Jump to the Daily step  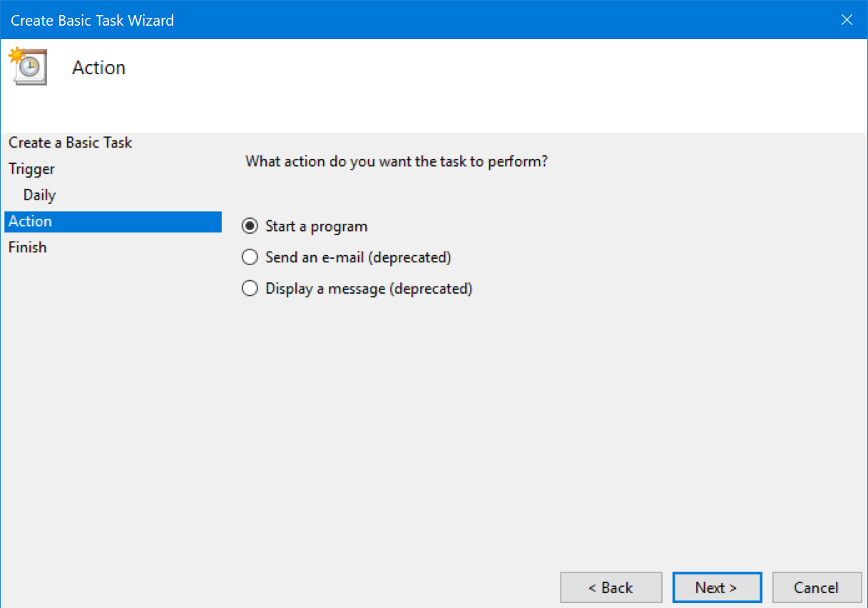[x=39, y=195]
